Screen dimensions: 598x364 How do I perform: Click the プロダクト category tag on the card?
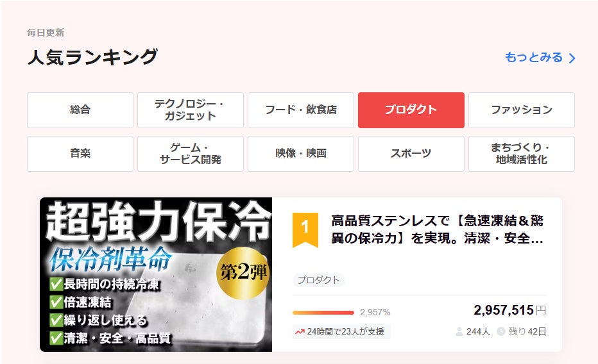pyautogui.click(x=318, y=280)
